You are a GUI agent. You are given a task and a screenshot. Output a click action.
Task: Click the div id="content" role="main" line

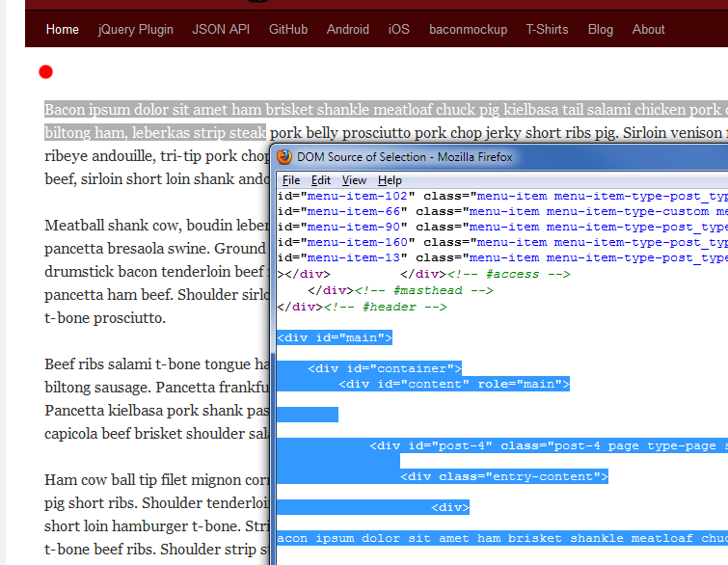(453, 384)
